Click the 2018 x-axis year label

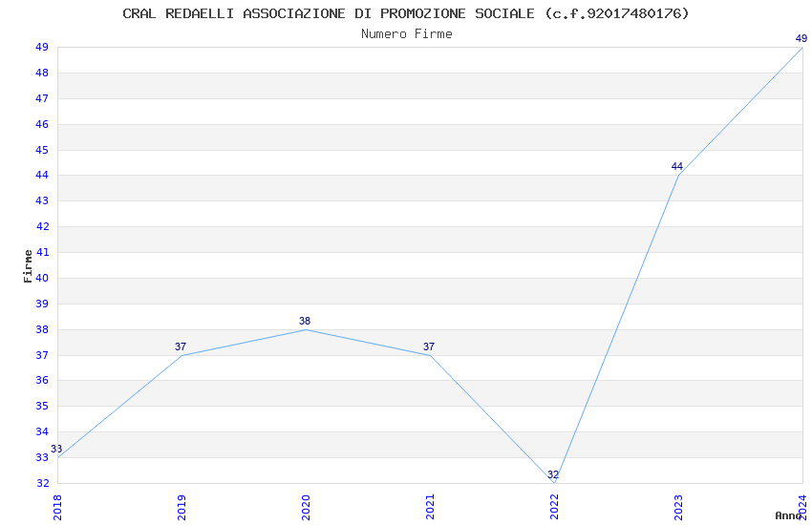pyautogui.click(x=57, y=508)
